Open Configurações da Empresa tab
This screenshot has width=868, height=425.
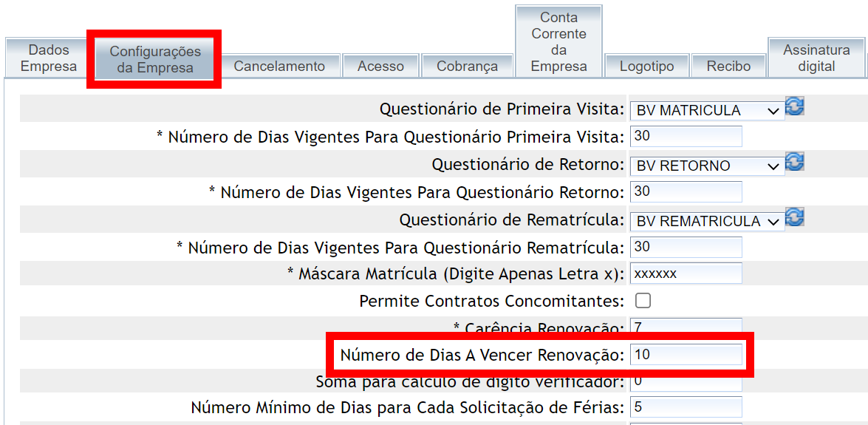[155, 59]
